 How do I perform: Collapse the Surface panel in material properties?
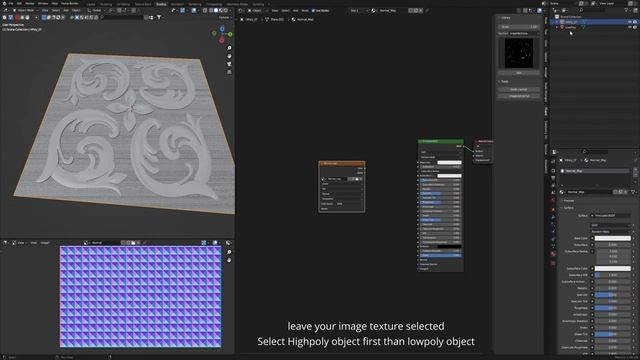click(x=569, y=208)
